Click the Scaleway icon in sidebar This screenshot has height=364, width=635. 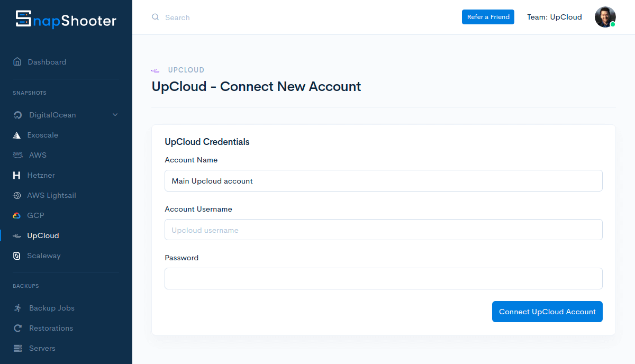17,256
